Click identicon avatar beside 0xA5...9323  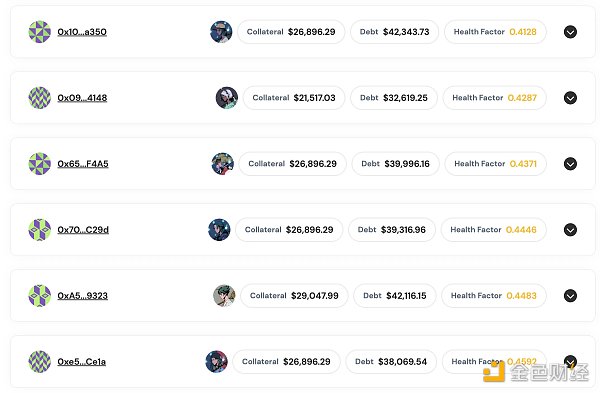pyautogui.click(x=40, y=295)
